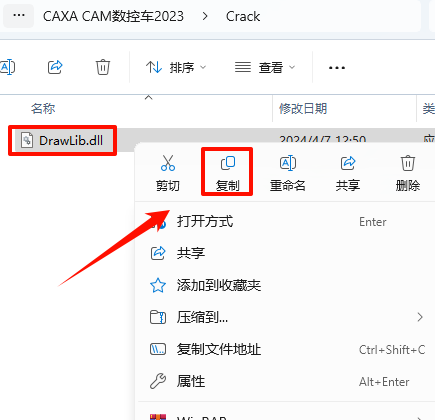Image resolution: width=435 pixels, height=420 pixels.
Task: Go to CAXA CAM数控车2023 breadcrumb folder
Action: coord(113,16)
